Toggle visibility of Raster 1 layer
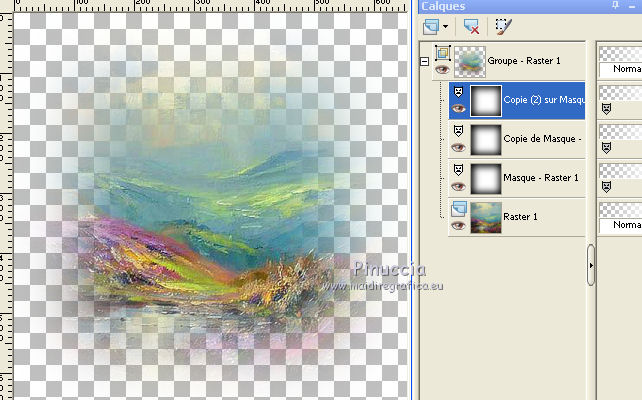Screen dimensions: 642x400 point(458,226)
